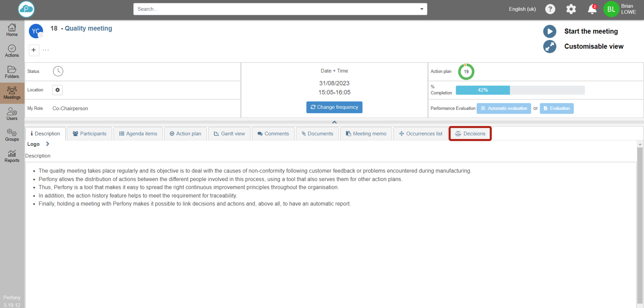The image size is (644, 308).
Task: Open the Groups sidebar icon
Action: pyautogui.click(x=12, y=135)
